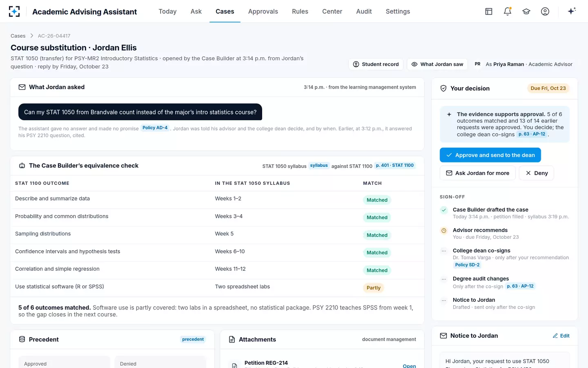Open the Policy SD-2 citation tag
The height and width of the screenshot is (368, 588).
click(467, 265)
